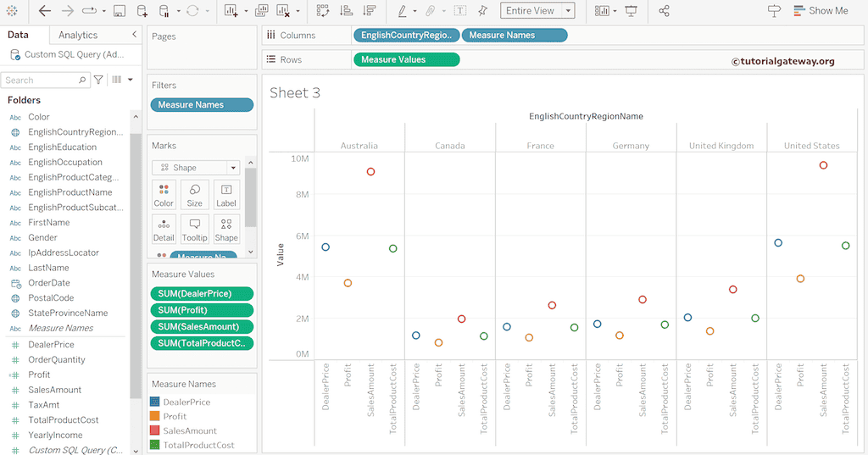Image resolution: width=868 pixels, height=455 pixels.
Task: Click the Tableau start page logo icon
Action: (12, 10)
